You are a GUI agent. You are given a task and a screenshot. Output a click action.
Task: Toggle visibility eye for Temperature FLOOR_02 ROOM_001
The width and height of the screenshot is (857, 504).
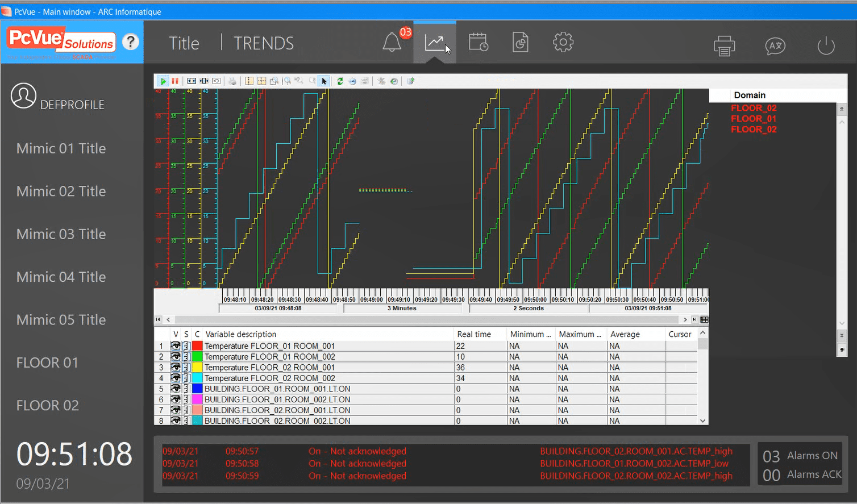(176, 368)
